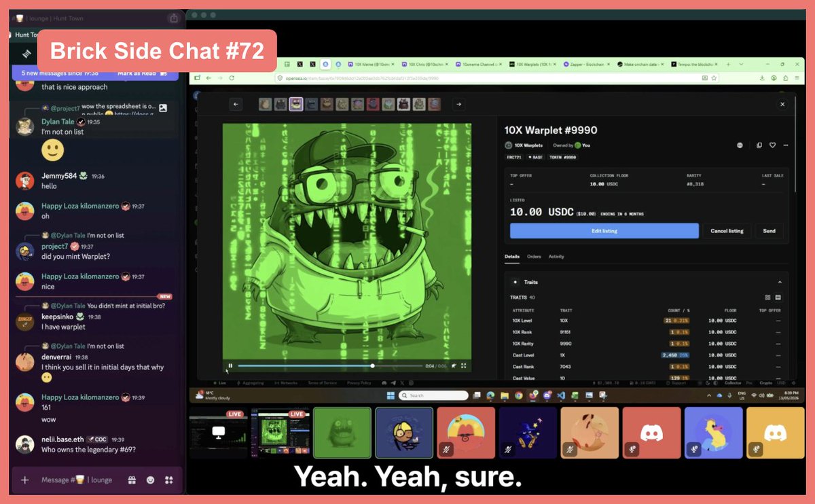Click the video progress slider handle
The width and height of the screenshot is (815, 504).
372,365
